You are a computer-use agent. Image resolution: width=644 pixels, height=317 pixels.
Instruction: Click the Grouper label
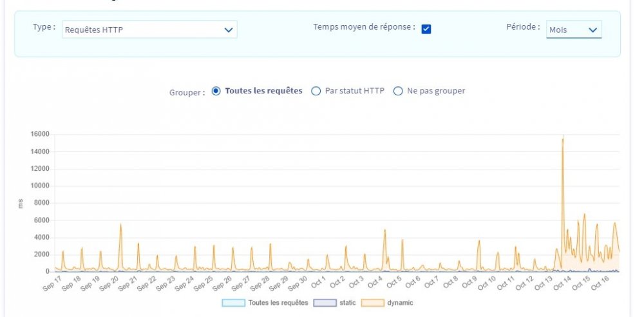pyautogui.click(x=187, y=93)
